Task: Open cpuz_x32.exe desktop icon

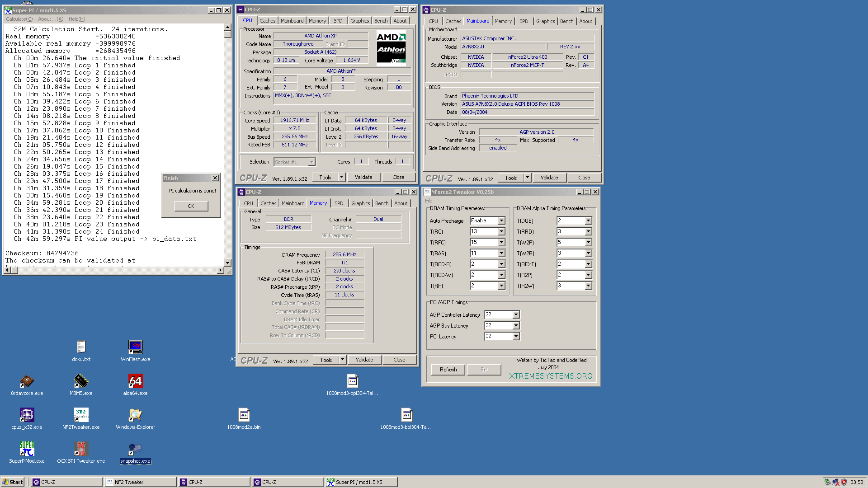Action: [27, 419]
